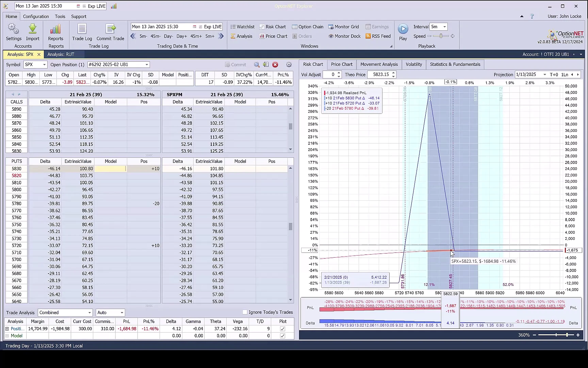Click the Import accounts icon

click(x=33, y=32)
